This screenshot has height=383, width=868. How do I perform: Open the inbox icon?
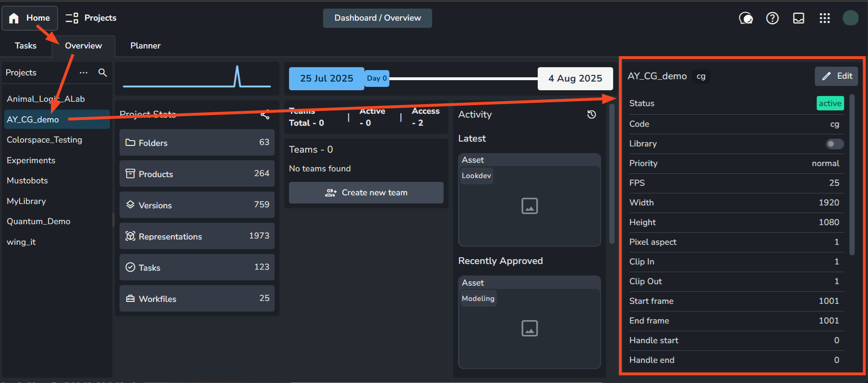pos(798,18)
